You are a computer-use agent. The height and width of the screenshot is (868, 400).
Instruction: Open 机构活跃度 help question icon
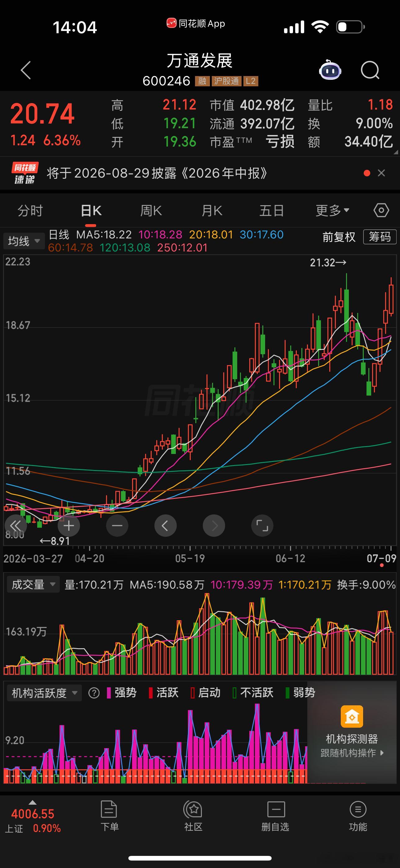pos(94,693)
